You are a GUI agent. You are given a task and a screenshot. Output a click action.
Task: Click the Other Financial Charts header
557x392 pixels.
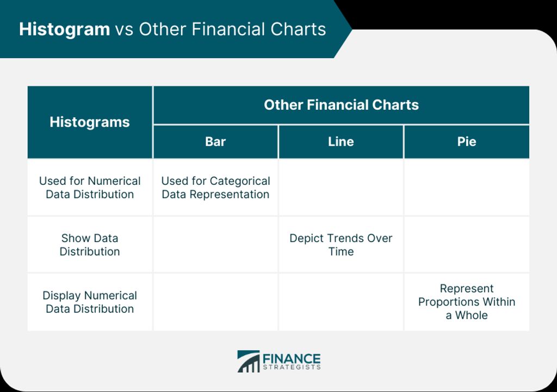[x=342, y=105]
